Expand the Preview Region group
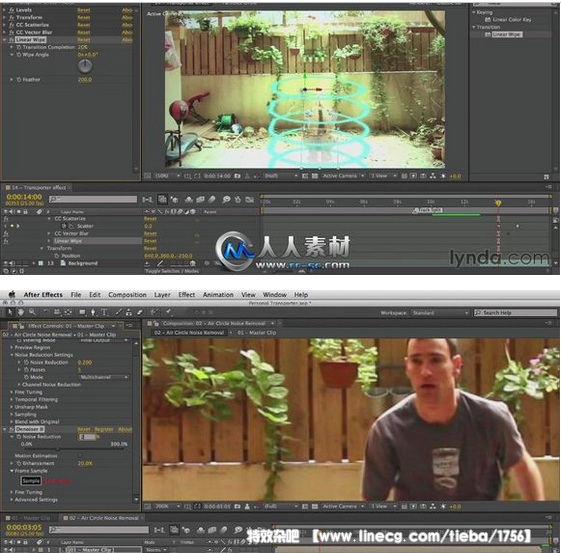 (x=11, y=347)
